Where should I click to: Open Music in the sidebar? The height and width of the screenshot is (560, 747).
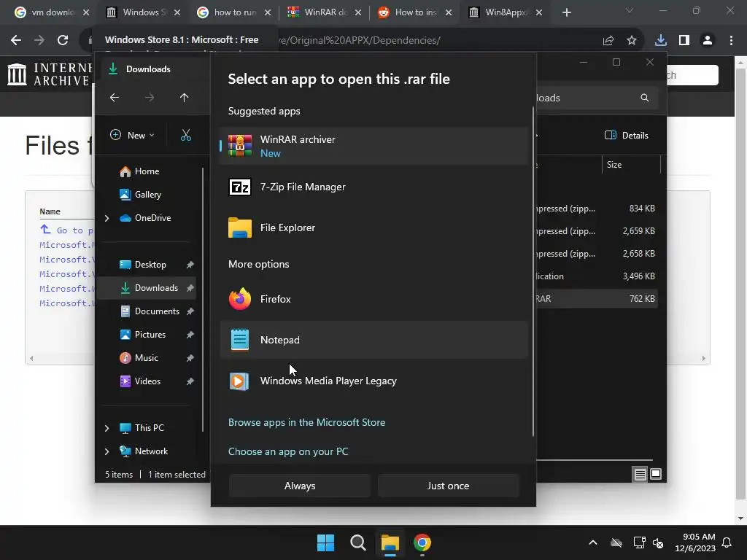coord(146,358)
